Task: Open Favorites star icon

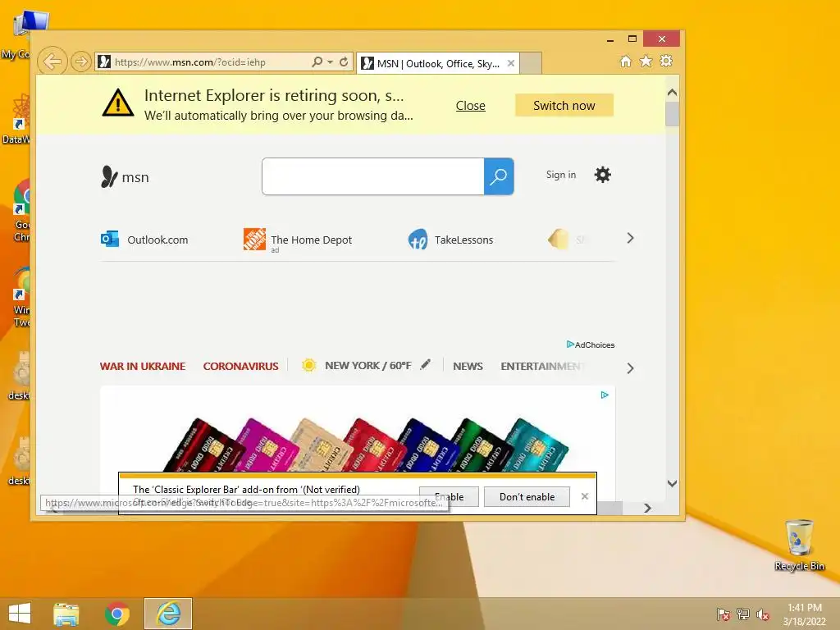Action: point(646,61)
